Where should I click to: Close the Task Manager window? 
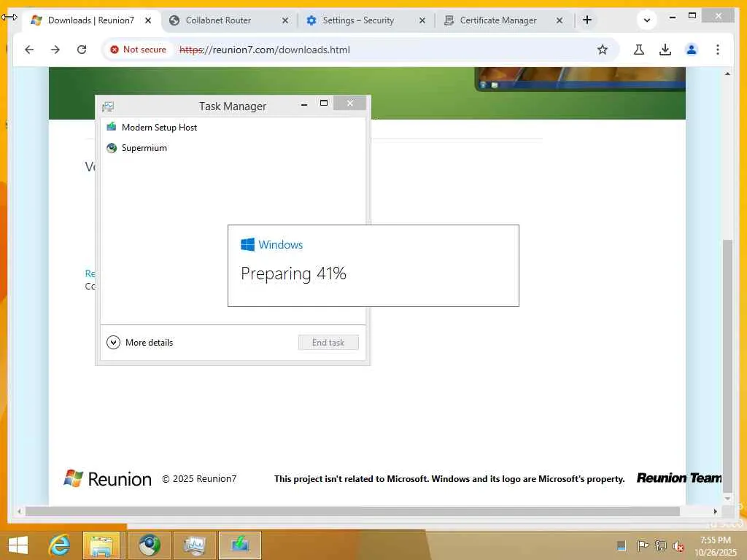coord(350,103)
